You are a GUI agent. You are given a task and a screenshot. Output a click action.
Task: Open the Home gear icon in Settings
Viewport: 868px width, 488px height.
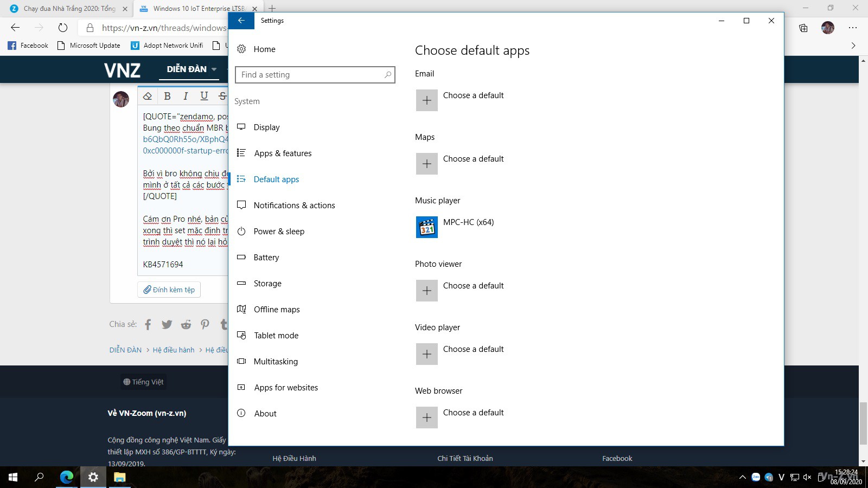[241, 49]
